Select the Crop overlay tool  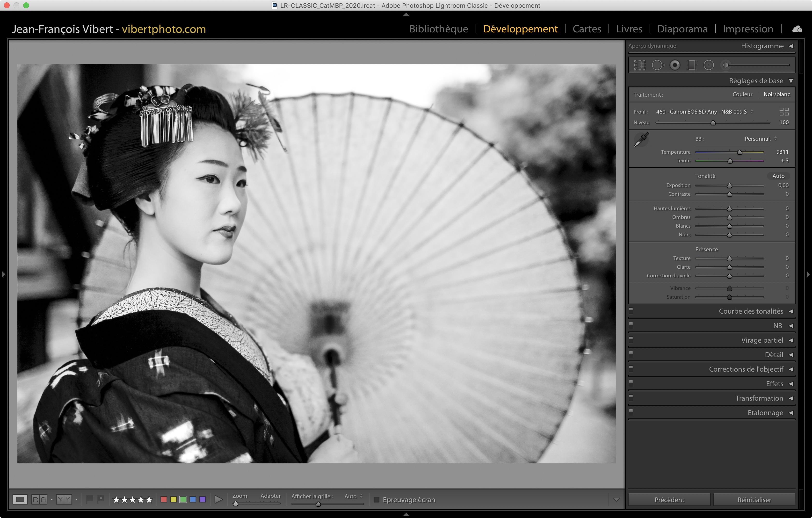639,65
